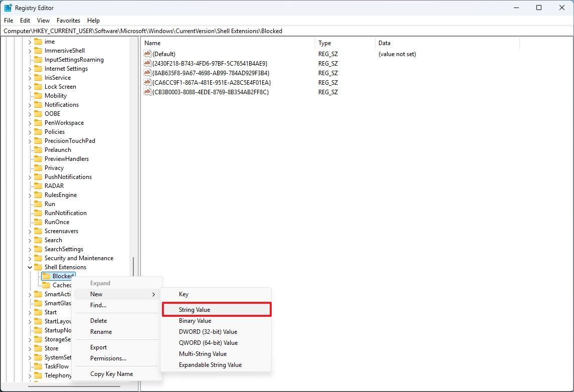Click the Store key folder icon
574x392 pixels.
(x=38, y=348)
